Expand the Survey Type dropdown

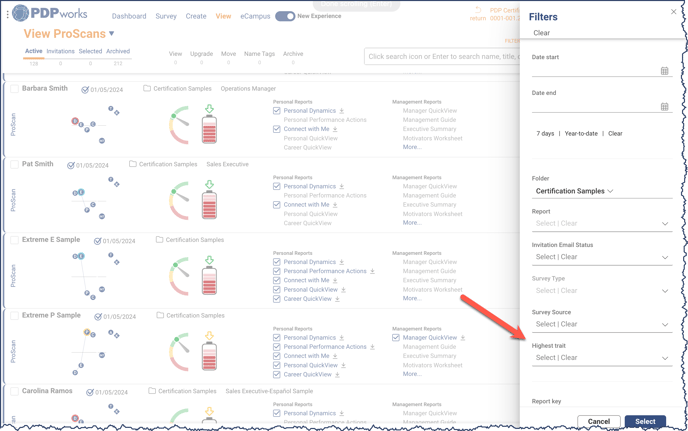click(x=602, y=291)
